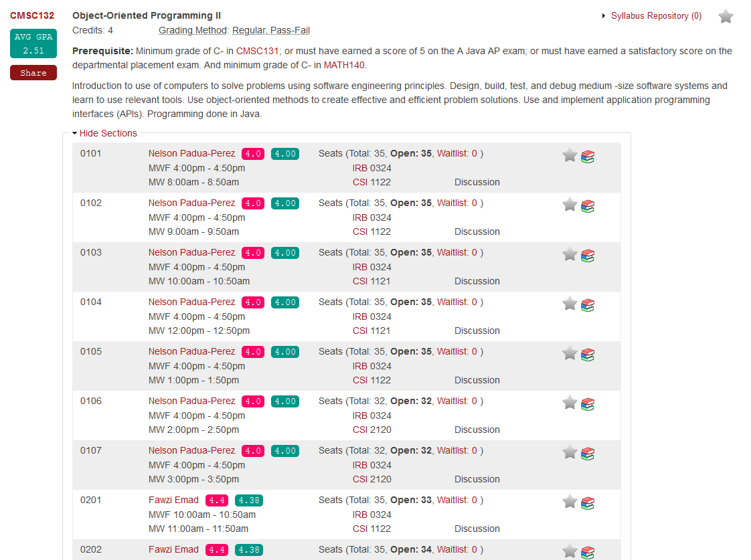Click section number 0107
Viewport: 751px width, 560px height.
pyautogui.click(x=91, y=450)
